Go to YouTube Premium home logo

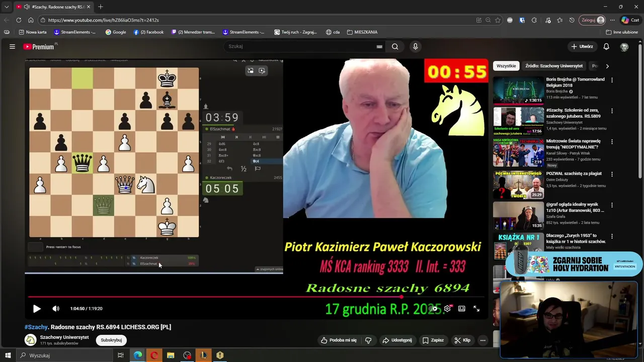click(39, 46)
